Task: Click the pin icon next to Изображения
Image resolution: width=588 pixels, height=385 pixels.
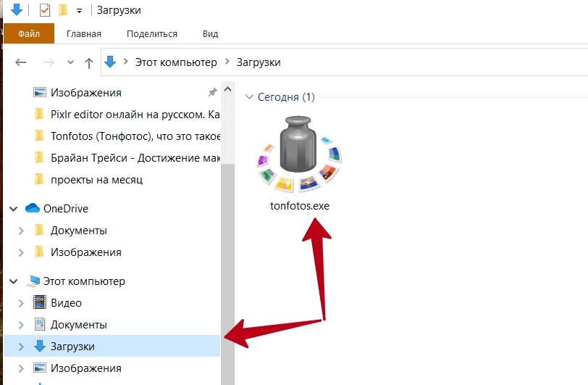Action: [213, 92]
